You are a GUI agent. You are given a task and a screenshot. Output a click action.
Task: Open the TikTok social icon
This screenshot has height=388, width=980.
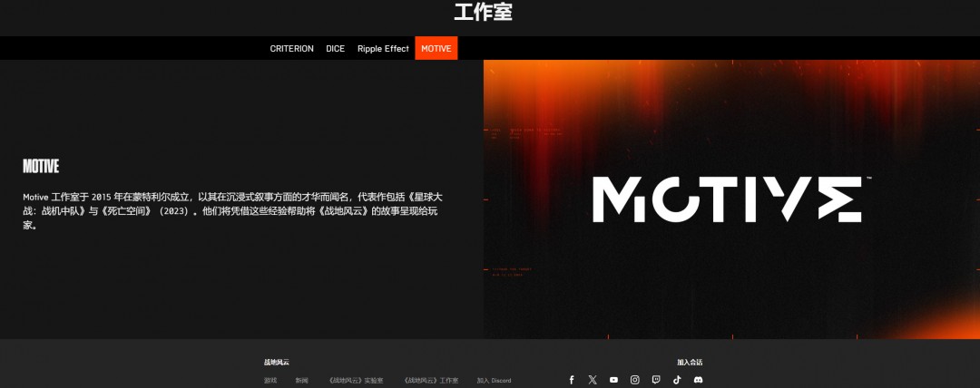tap(677, 380)
